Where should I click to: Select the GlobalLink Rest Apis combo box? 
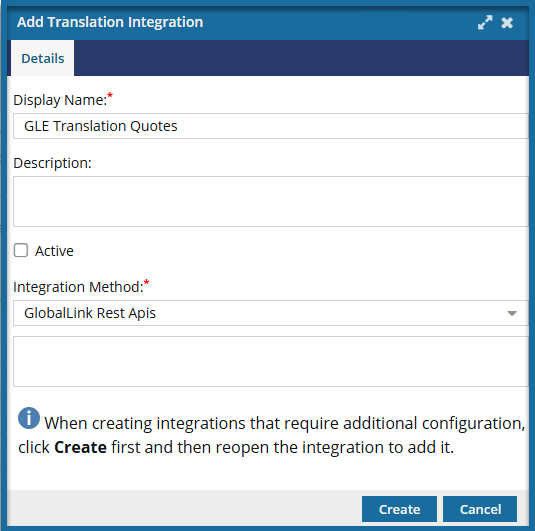[271, 313]
